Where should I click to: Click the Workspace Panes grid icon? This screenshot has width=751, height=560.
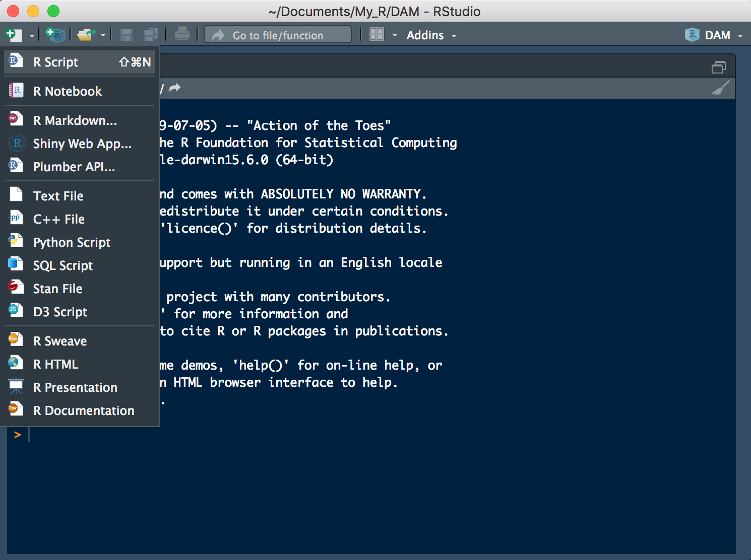tap(377, 35)
